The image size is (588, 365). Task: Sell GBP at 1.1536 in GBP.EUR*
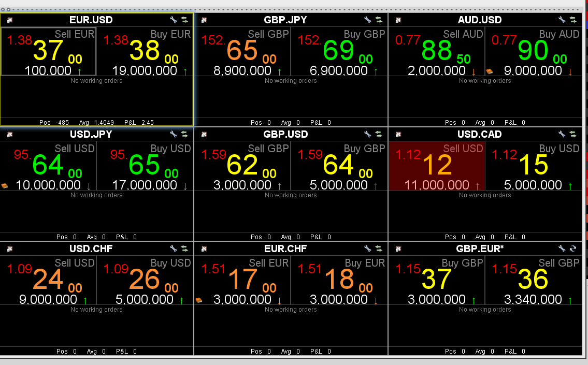point(533,280)
